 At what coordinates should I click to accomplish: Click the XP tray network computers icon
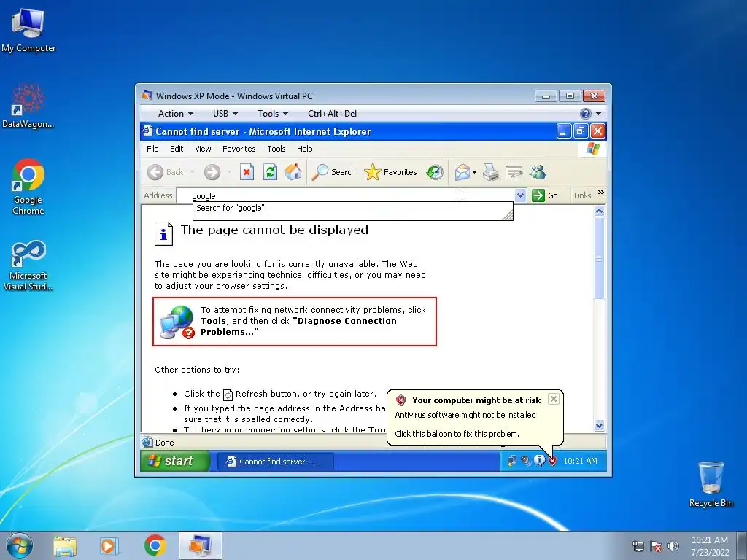(511, 461)
